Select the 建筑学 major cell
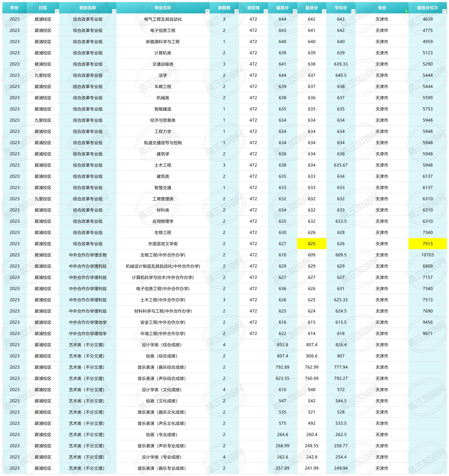Viewport: 449px width, 476px height. [x=163, y=154]
